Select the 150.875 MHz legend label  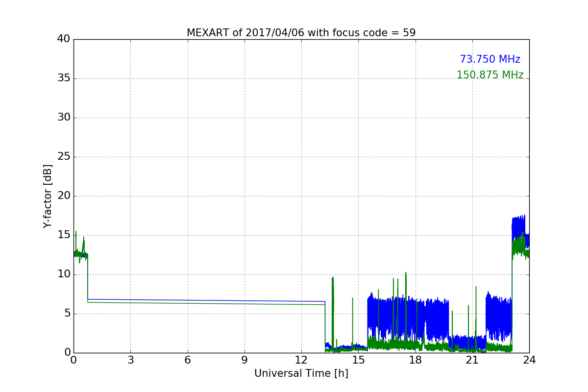click(x=490, y=75)
